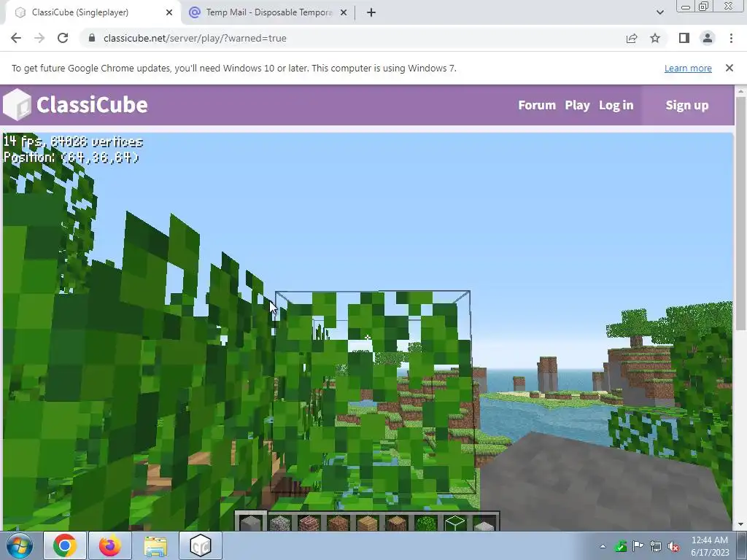
Task: Click the ClassiCube site title
Action: (92, 105)
